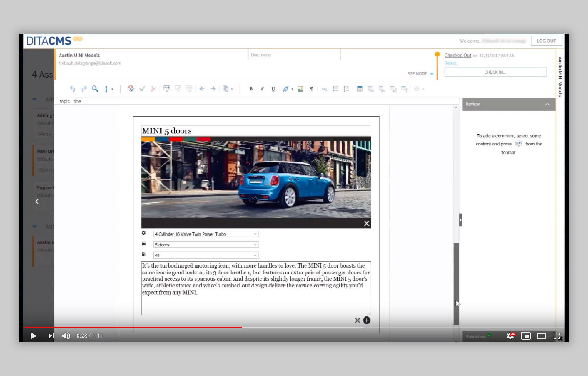This screenshot has width=588, height=376.
Task: Expand SEE MORE details
Action: pos(420,74)
